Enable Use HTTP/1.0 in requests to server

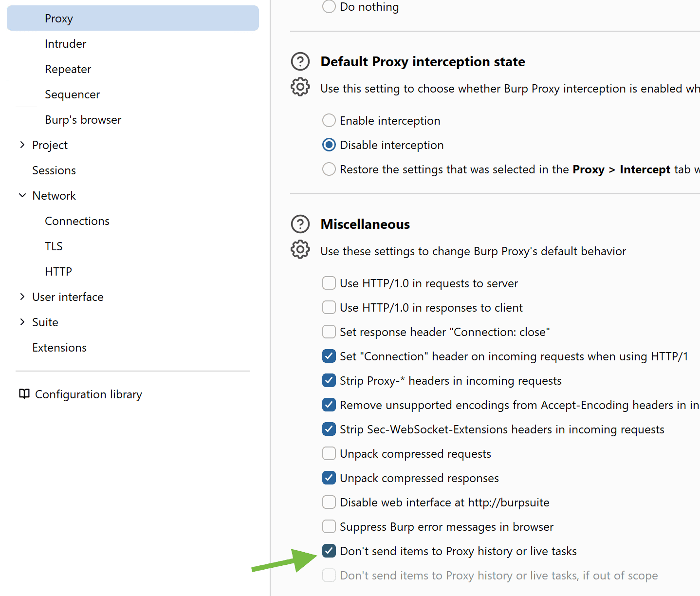click(329, 283)
